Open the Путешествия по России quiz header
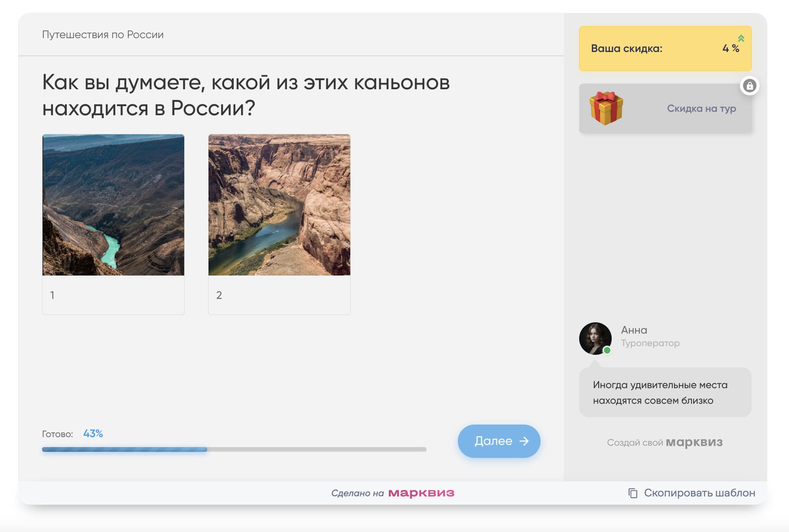This screenshot has width=789, height=532. 103,35
